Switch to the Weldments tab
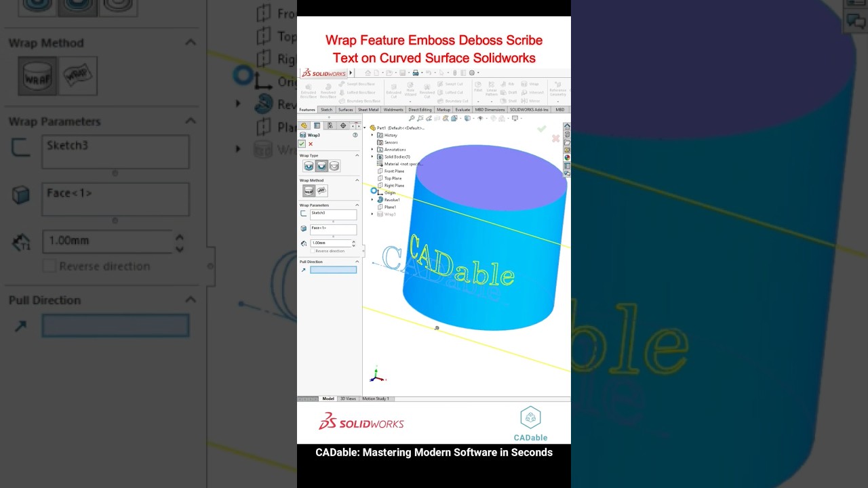 pos(393,110)
